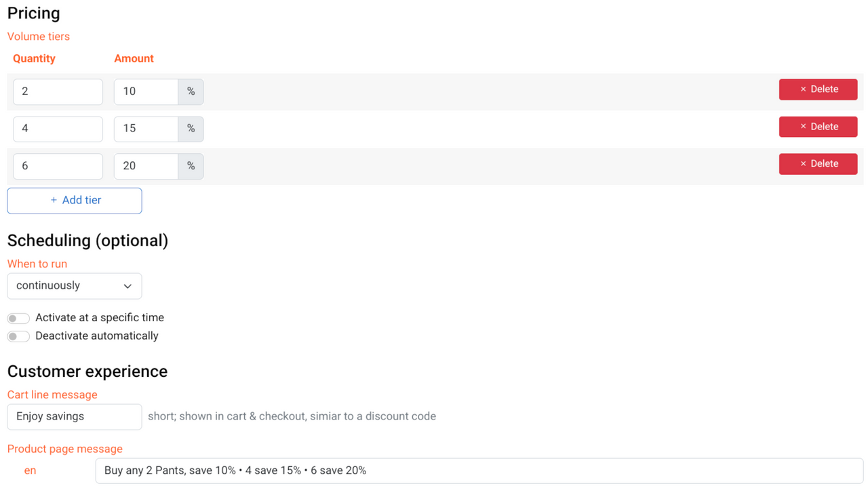This screenshot has height=488, width=868.
Task: Select the en language label
Action: (30, 470)
